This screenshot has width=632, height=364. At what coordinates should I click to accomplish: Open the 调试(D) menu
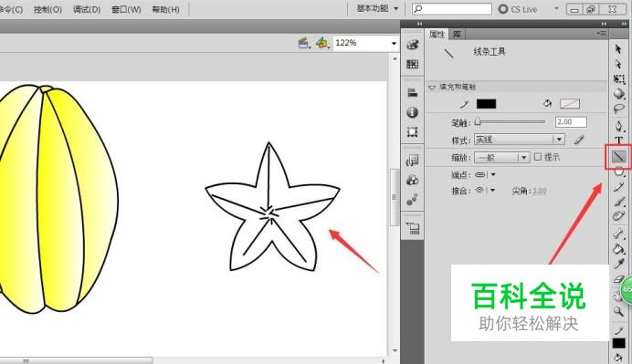coord(87,9)
